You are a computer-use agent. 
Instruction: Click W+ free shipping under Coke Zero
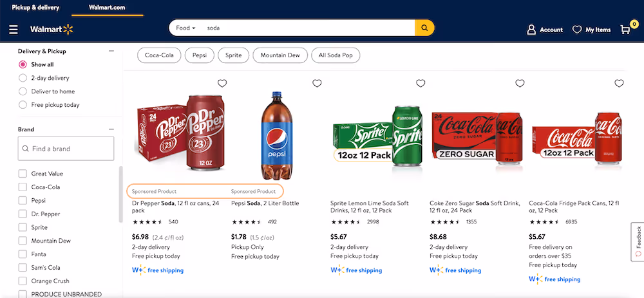coord(455,270)
